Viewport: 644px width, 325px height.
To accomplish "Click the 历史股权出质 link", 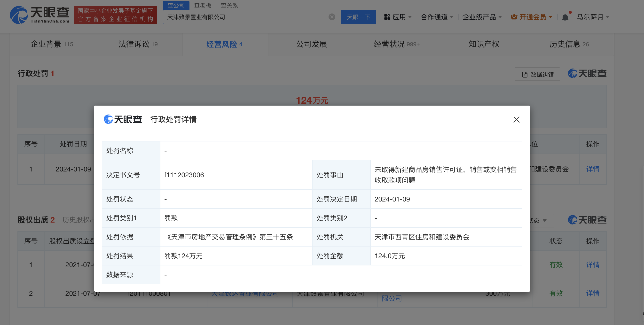I will [x=78, y=220].
